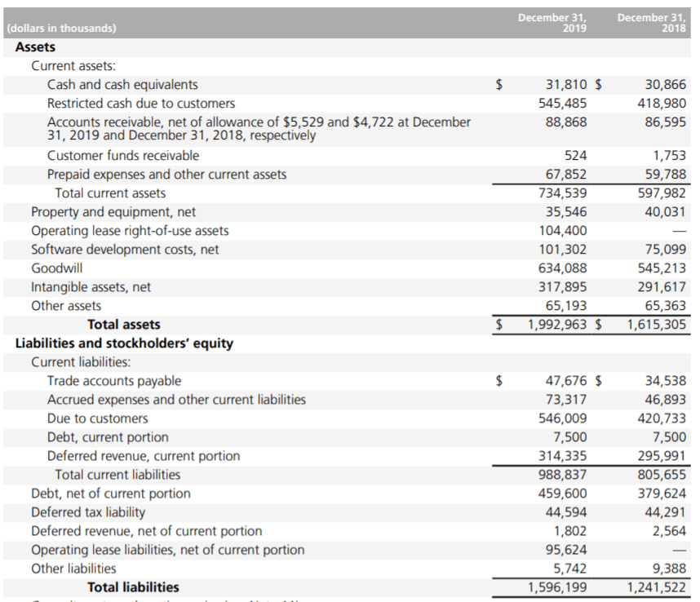Select lease liabilities value 95,624

coord(566,549)
